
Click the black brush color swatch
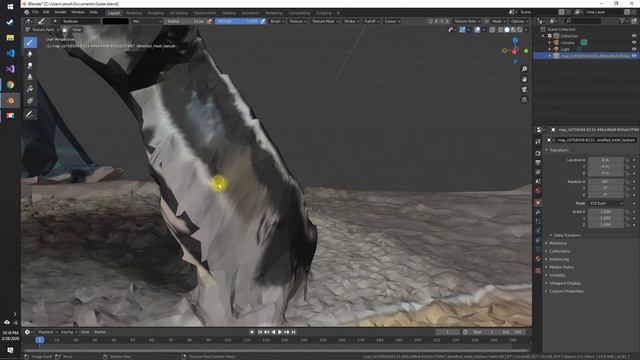[x=115, y=21]
